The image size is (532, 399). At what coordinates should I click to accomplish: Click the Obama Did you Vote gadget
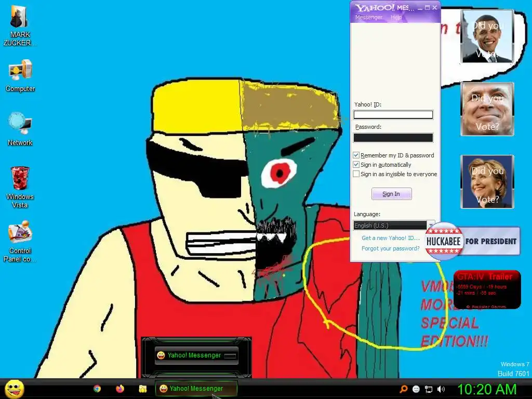click(487, 36)
